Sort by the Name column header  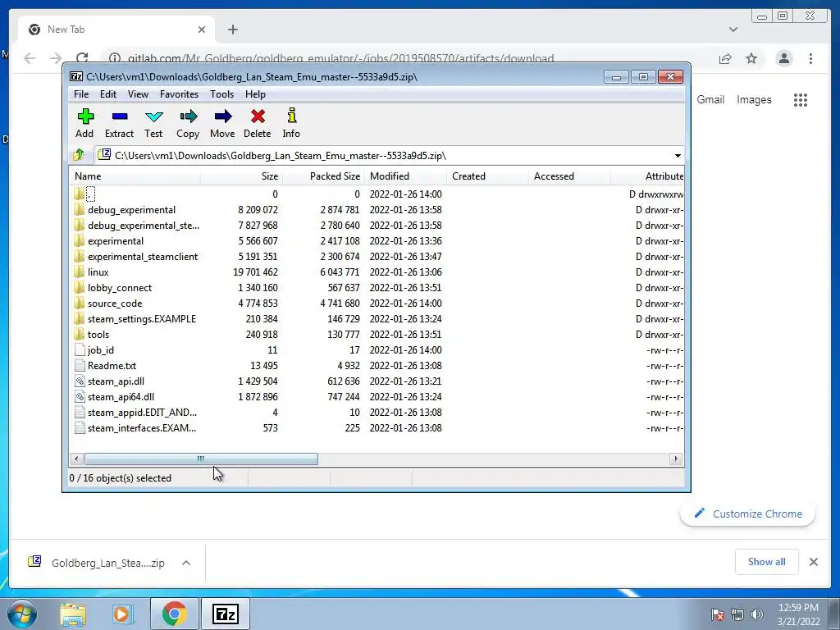click(135, 176)
